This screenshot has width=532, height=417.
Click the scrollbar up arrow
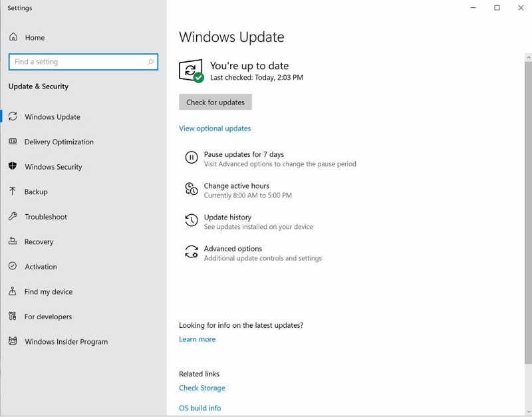click(528, 58)
